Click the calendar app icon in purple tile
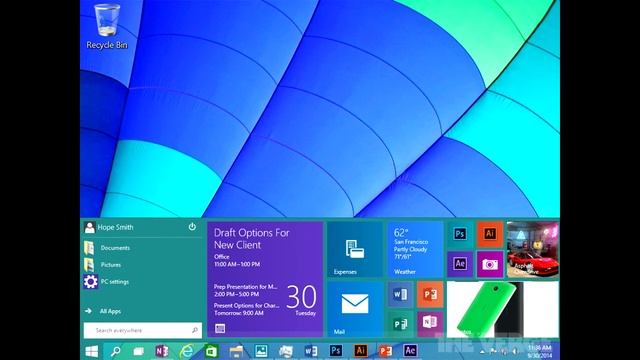 [x=220, y=329]
